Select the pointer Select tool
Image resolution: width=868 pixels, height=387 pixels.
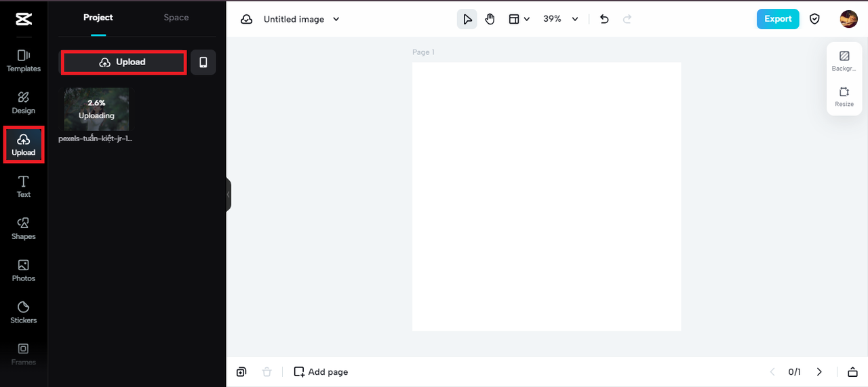pos(467,19)
